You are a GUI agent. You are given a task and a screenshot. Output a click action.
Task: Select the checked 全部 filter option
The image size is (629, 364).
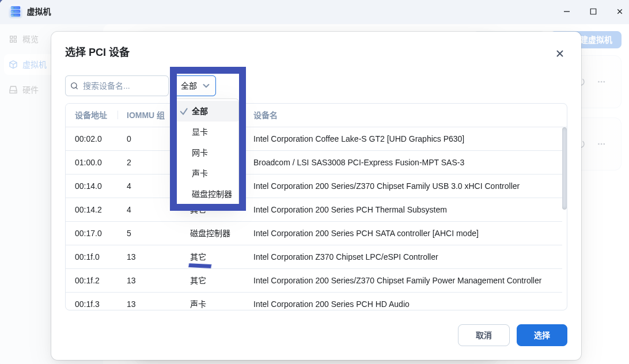point(200,111)
